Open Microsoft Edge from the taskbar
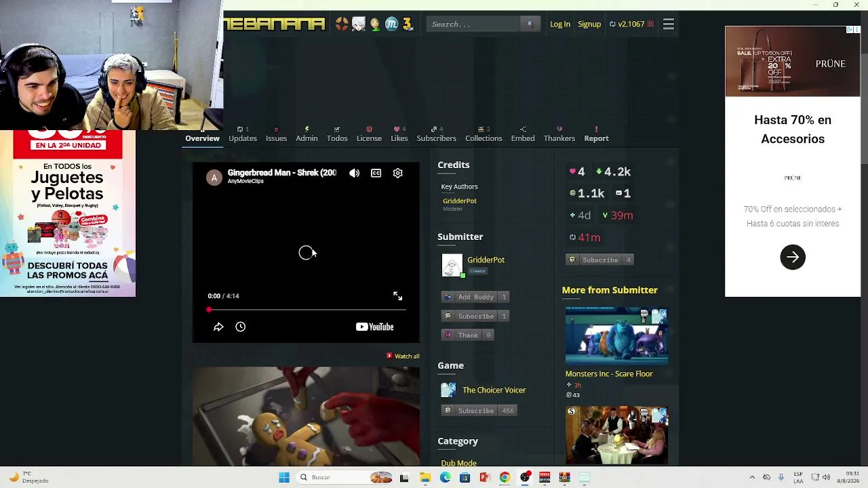 point(445,477)
